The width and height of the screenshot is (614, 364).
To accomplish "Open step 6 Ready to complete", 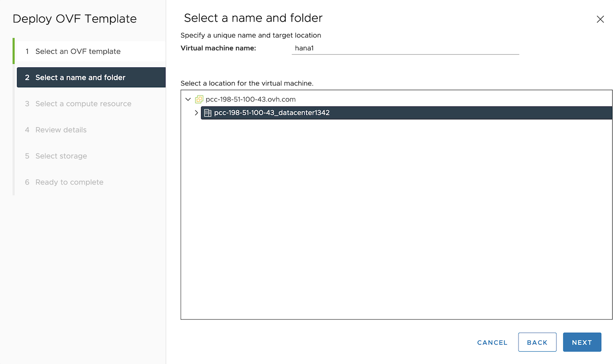I will pos(69,182).
